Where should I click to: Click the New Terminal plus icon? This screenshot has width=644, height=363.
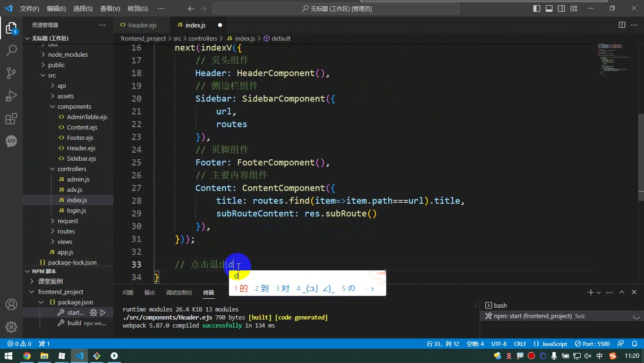(590, 293)
